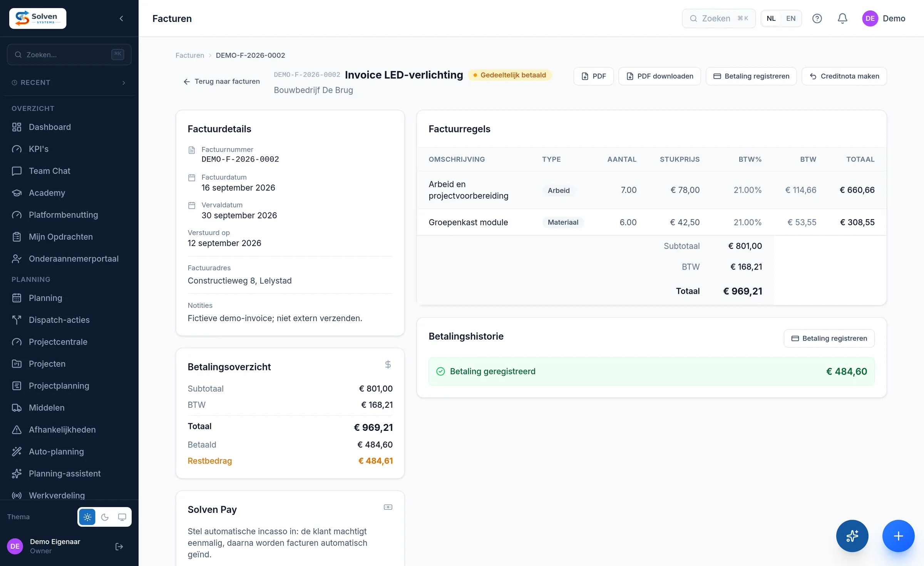Viewport: 924px width, 566px height.
Task: Click the Gedeeltelijk betaald status badge
Action: click(x=510, y=75)
